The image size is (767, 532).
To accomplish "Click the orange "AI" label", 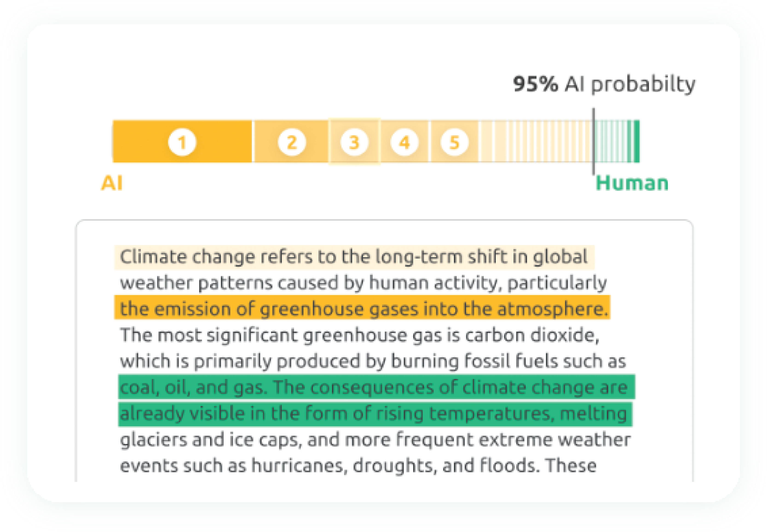I will pyautogui.click(x=112, y=183).
